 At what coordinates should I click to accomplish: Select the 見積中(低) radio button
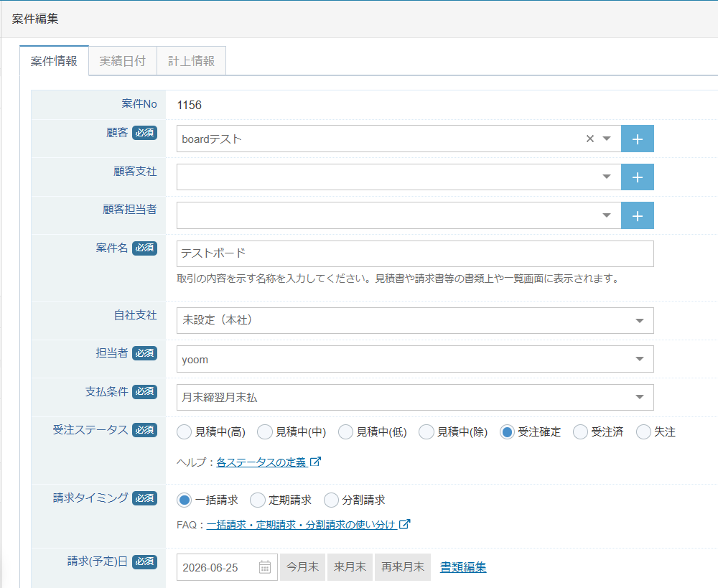[346, 431]
